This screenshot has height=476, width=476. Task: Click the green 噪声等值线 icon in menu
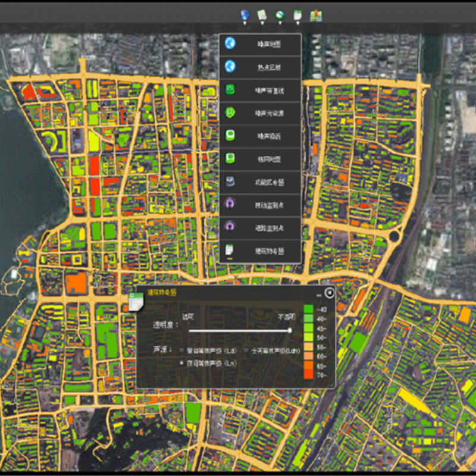point(230,90)
